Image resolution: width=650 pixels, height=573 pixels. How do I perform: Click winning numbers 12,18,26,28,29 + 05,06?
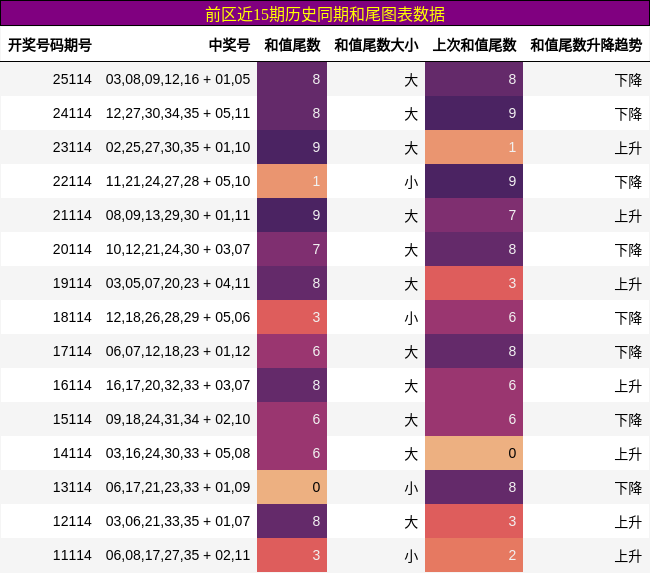point(178,317)
